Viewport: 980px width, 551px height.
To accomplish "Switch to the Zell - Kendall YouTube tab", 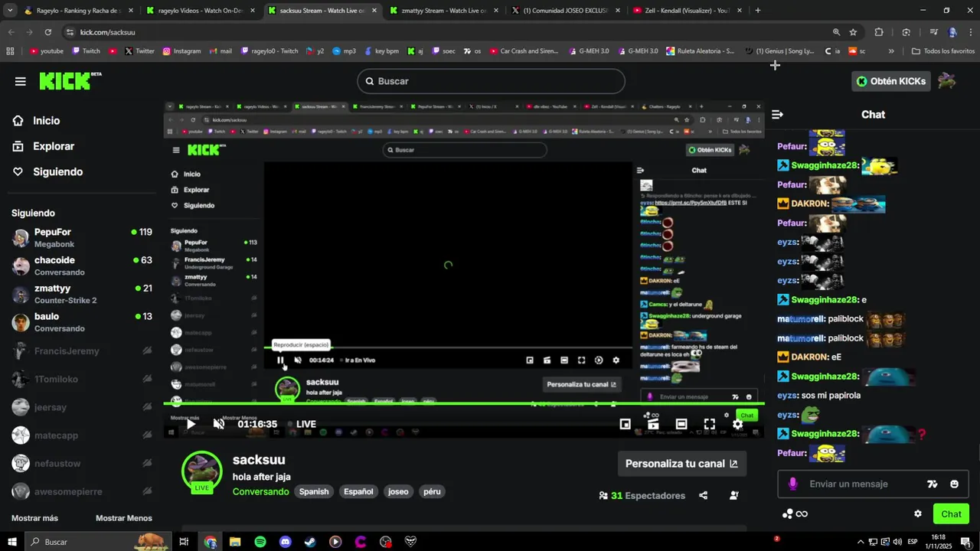I will tap(687, 11).
